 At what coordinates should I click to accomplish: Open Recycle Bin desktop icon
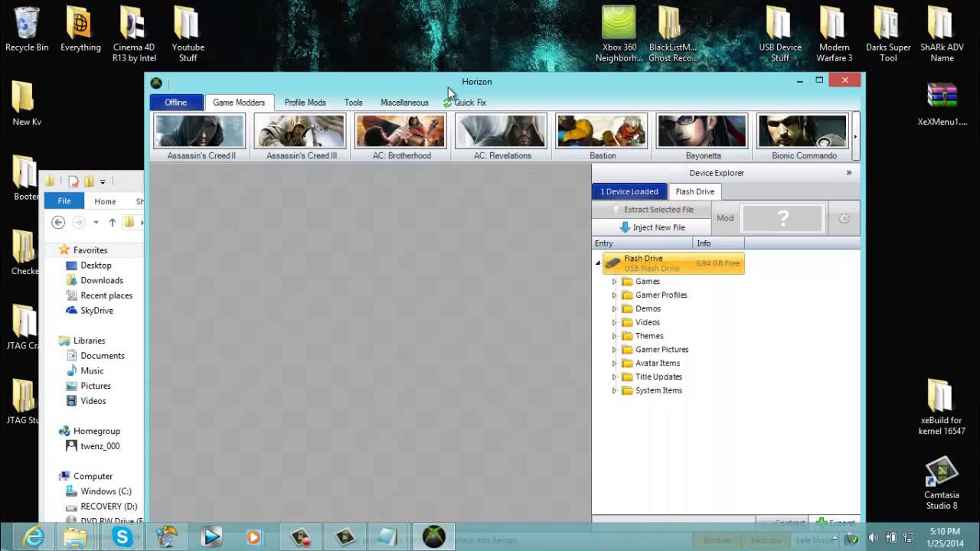[27, 31]
